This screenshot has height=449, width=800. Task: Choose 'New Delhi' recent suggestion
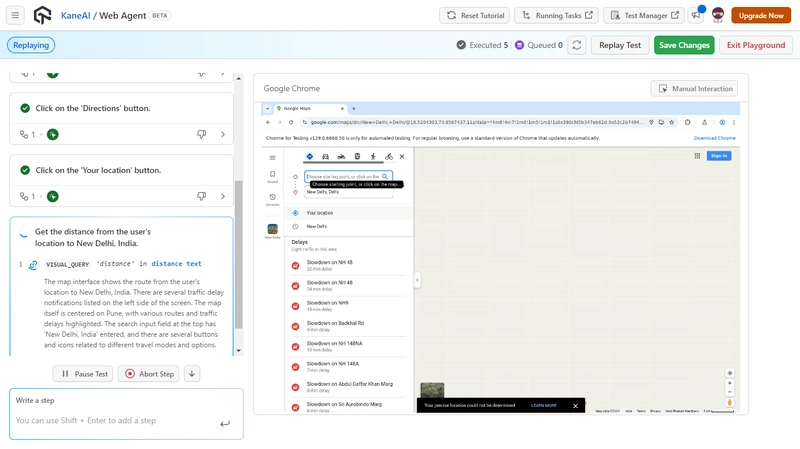pos(350,227)
